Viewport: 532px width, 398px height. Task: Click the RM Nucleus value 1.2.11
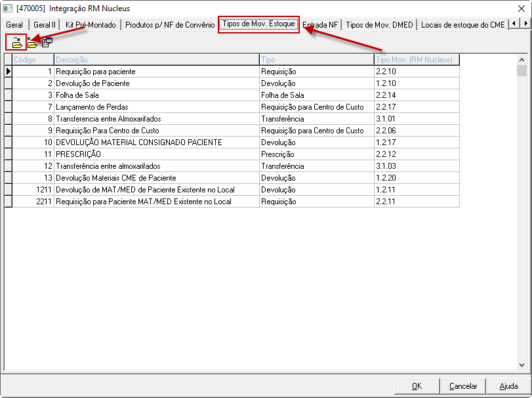pyautogui.click(x=417, y=190)
